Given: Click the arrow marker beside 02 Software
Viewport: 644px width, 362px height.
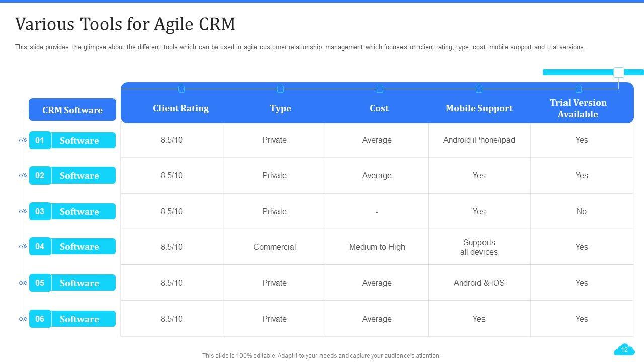Looking at the screenshot, I should point(23,176).
